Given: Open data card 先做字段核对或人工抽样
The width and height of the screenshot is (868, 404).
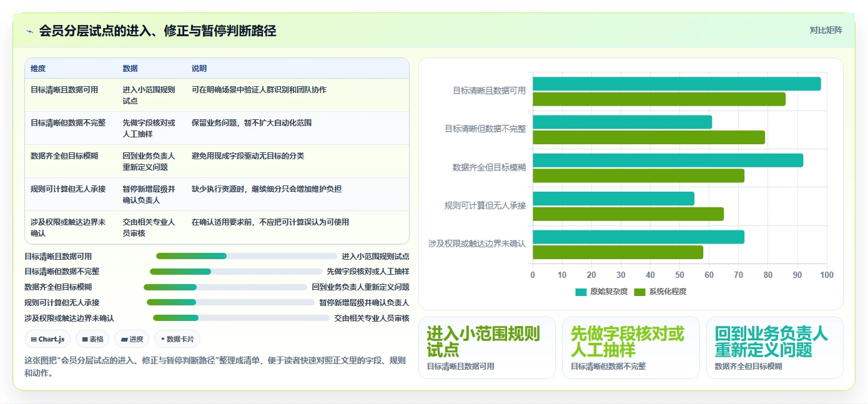Looking at the screenshot, I should click(631, 348).
